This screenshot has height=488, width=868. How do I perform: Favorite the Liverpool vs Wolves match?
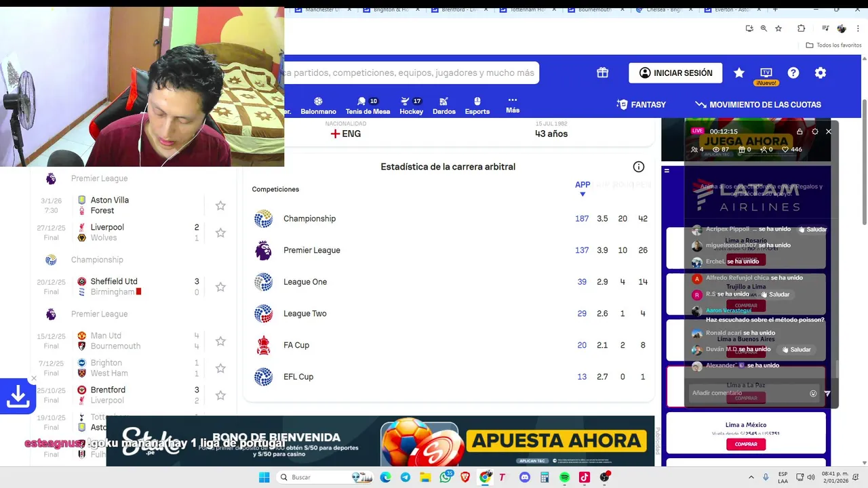coord(220,232)
